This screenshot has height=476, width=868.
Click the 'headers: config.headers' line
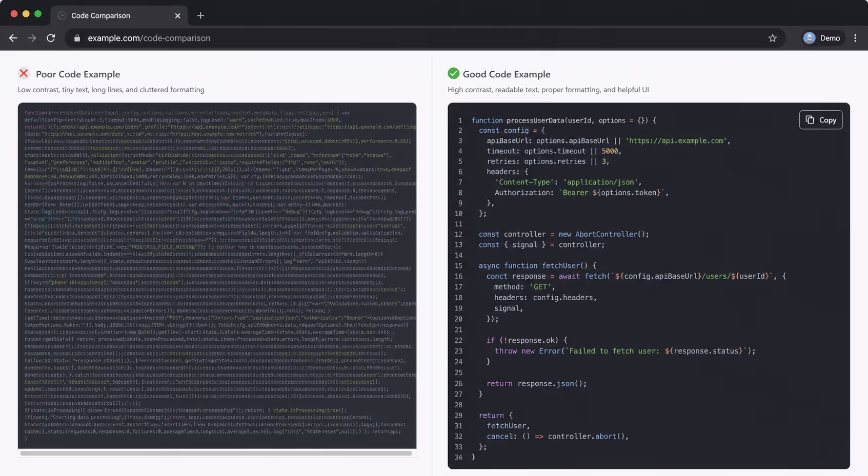tap(546, 298)
